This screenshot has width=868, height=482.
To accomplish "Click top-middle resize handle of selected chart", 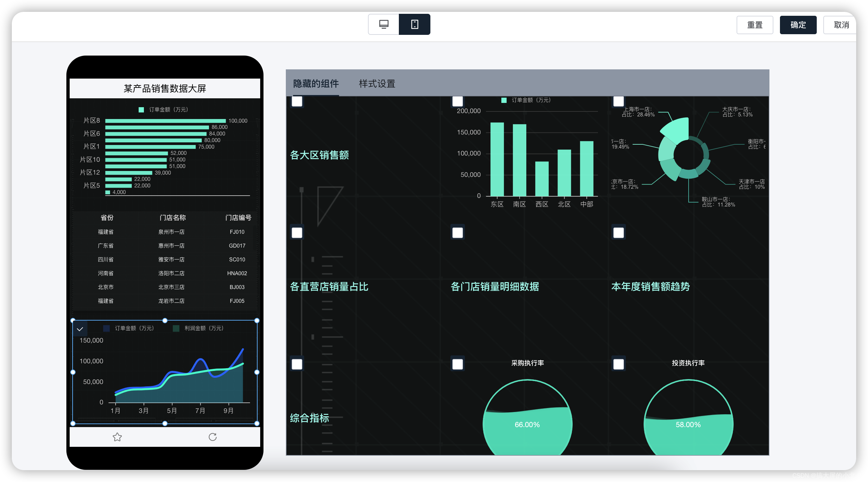I will (165, 321).
